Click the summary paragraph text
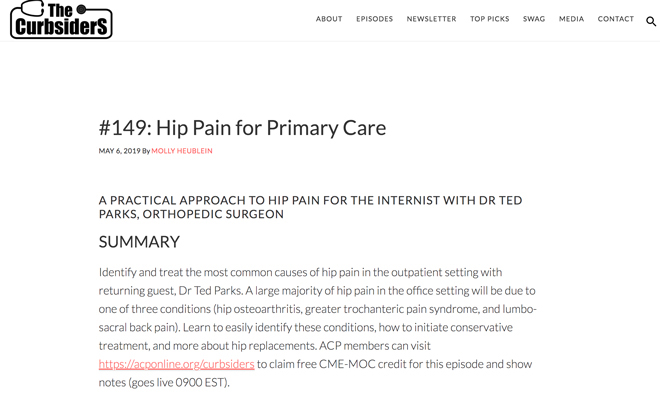Screen dimensions: 660x396 click(317, 327)
